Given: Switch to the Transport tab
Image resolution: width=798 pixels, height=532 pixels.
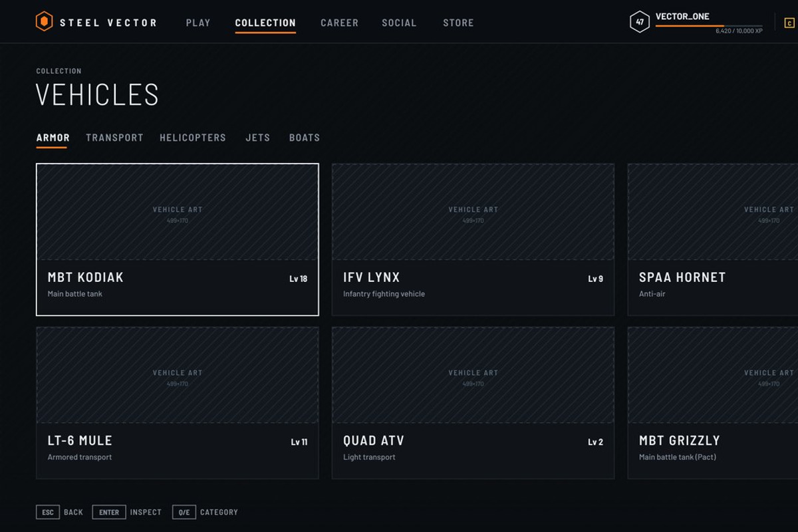Looking at the screenshot, I should pyautogui.click(x=114, y=138).
